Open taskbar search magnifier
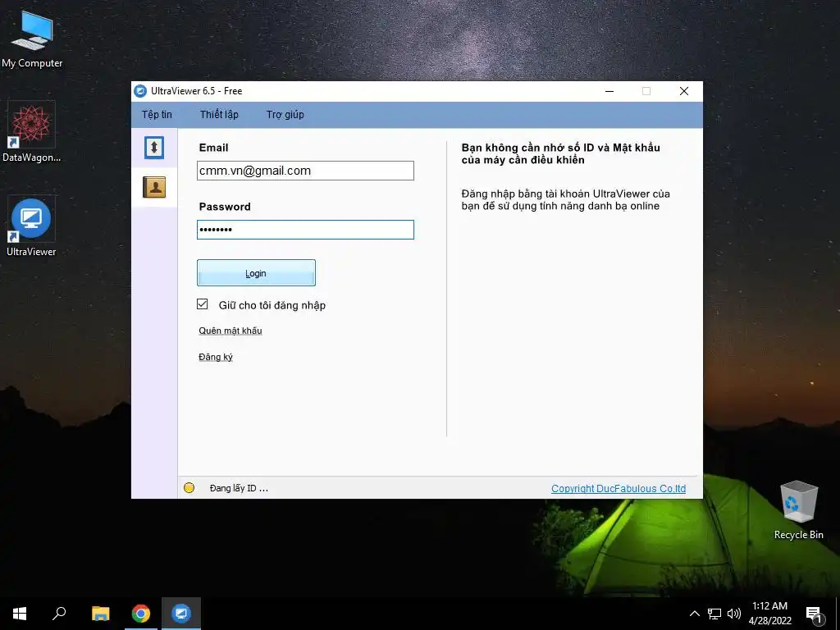The width and height of the screenshot is (840, 630). click(59, 614)
